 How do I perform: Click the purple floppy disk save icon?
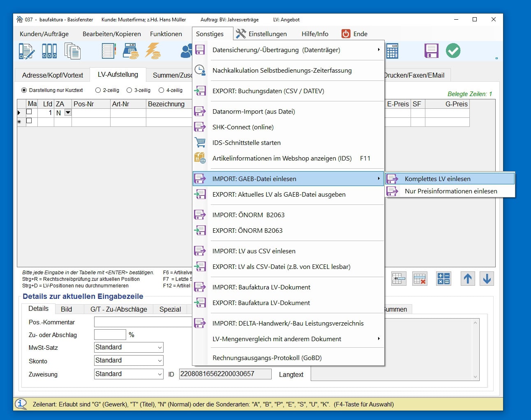click(x=431, y=51)
